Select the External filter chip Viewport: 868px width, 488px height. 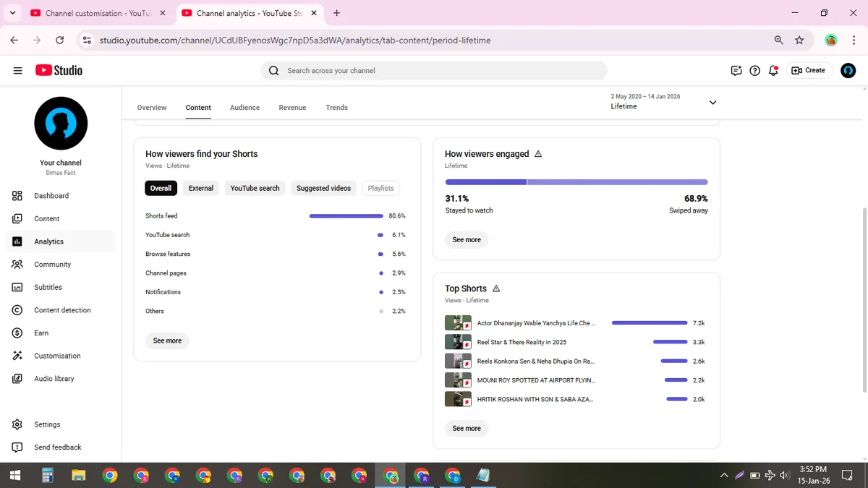coord(201,188)
